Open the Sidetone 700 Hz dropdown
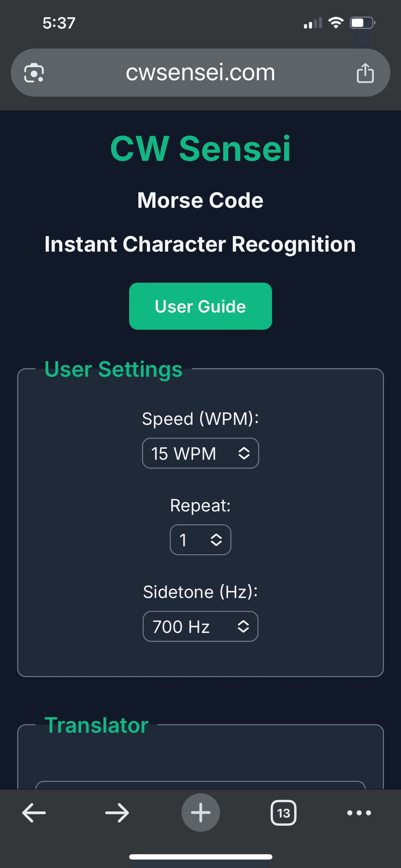The image size is (401, 868). coord(200,626)
